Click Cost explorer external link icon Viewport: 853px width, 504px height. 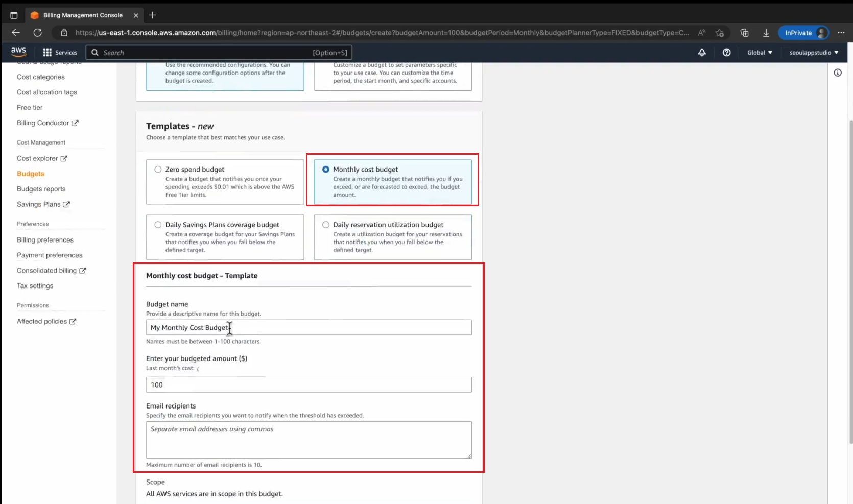pos(64,159)
